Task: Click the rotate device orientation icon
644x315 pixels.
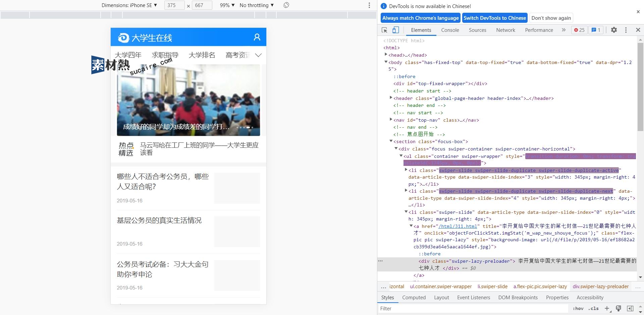Action: coord(286,5)
